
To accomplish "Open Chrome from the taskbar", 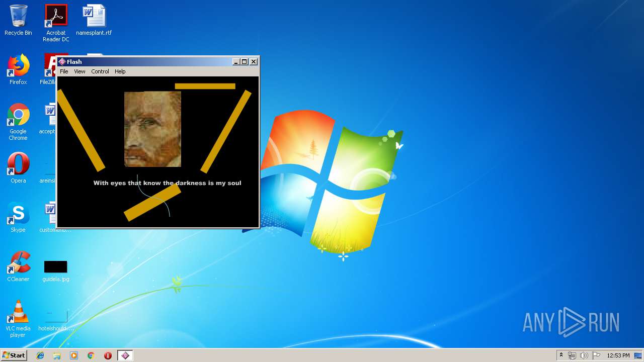I will (x=91, y=355).
